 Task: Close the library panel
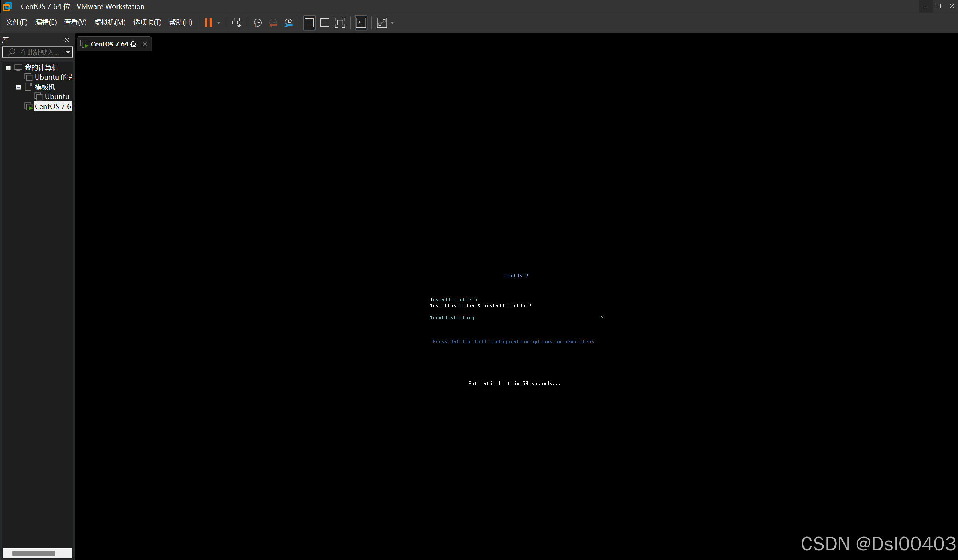[x=67, y=40]
